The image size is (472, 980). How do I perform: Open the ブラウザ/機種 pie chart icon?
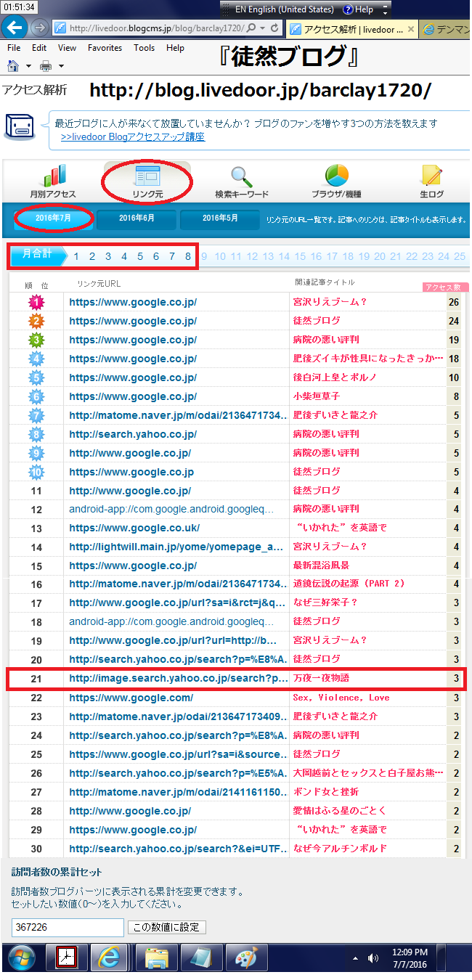click(x=336, y=176)
